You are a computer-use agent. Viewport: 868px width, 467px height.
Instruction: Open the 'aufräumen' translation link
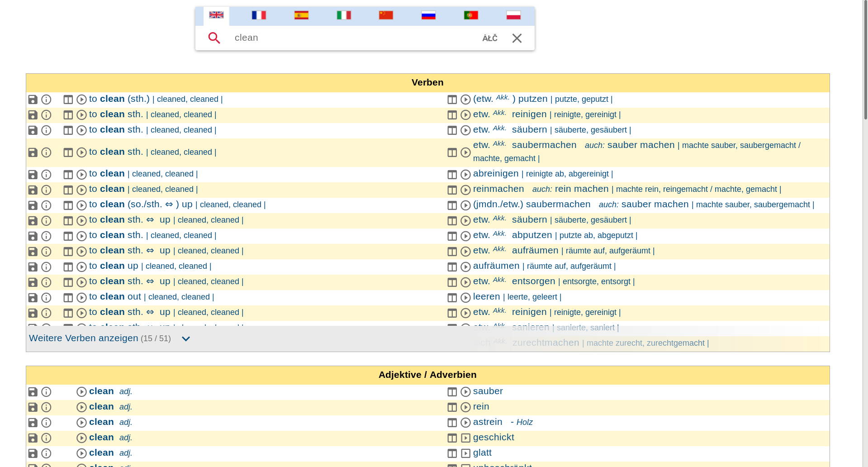(x=496, y=266)
